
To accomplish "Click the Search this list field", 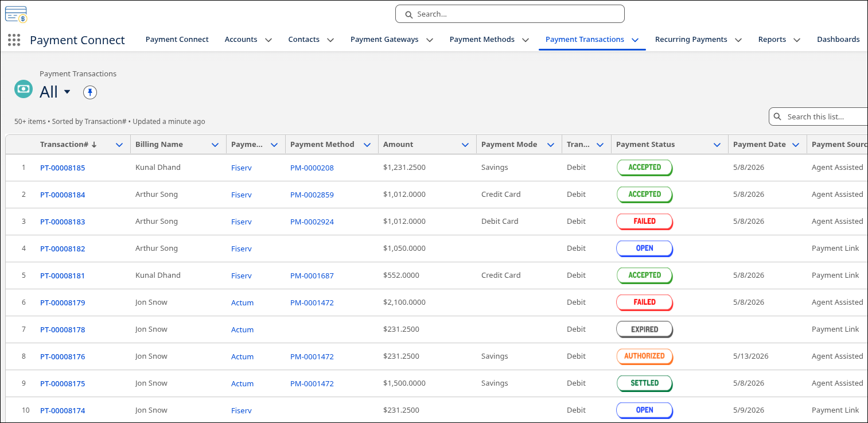I will 819,117.
